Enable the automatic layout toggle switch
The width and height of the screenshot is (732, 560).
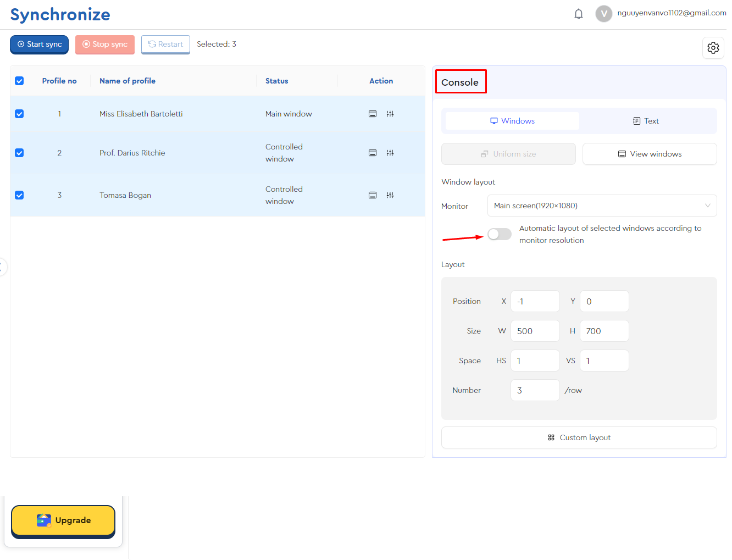point(499,234)
